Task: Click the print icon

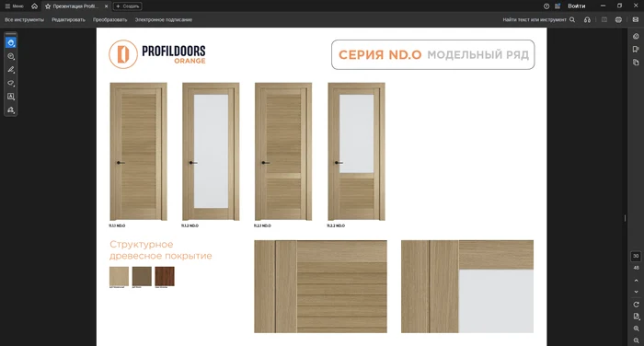Action: [x=618, y=19]
